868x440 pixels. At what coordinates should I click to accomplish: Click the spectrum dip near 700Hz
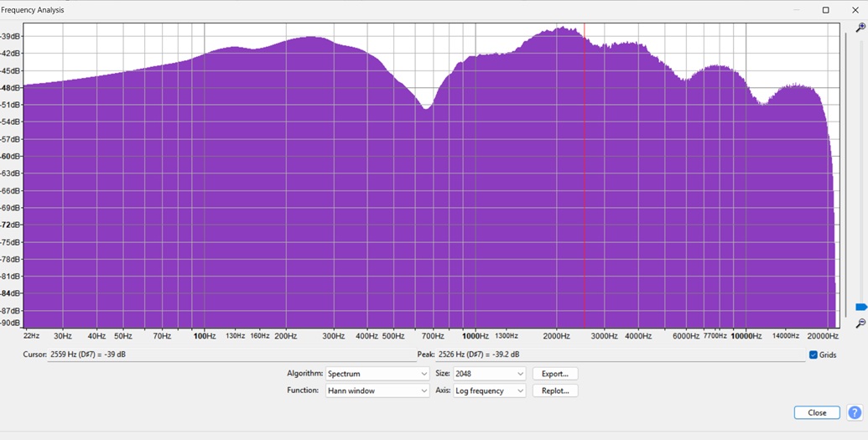click(x=427, y=108)
